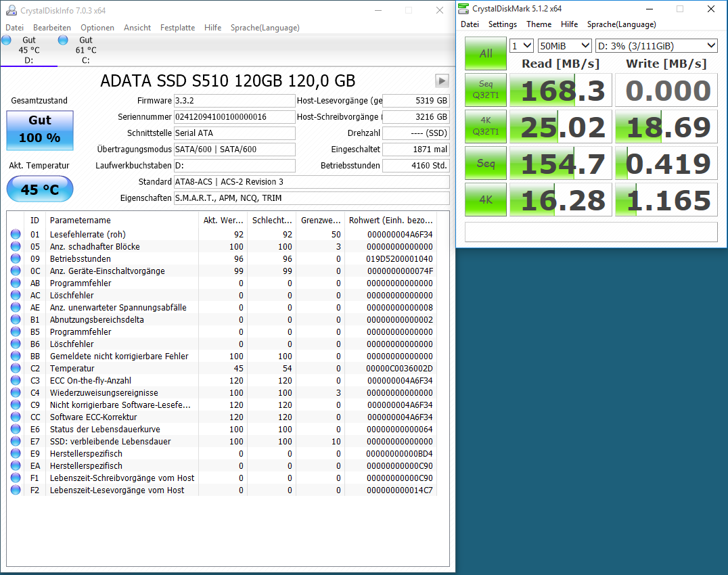This screenshot has height=575, width=728.
Task: Click status orb for Lesefehlerrate (roh)
Action: click(x=16, y=234)
